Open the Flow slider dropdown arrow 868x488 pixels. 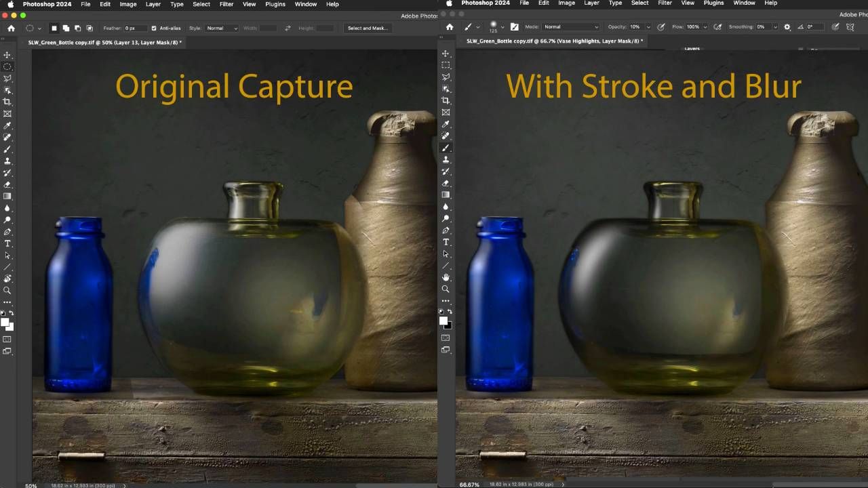coord(706,27)
